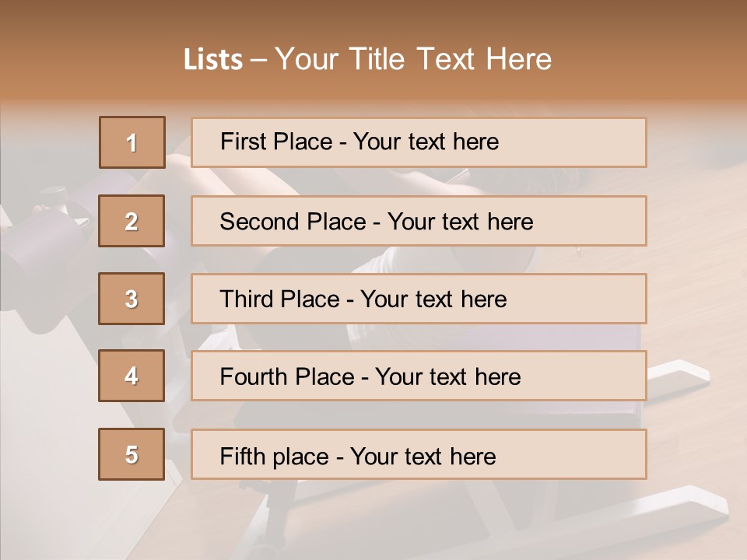This screenshot has width=747, height=560.
Task: Click text 'First Place - Your text here'
Action: (x=359, y=142)
